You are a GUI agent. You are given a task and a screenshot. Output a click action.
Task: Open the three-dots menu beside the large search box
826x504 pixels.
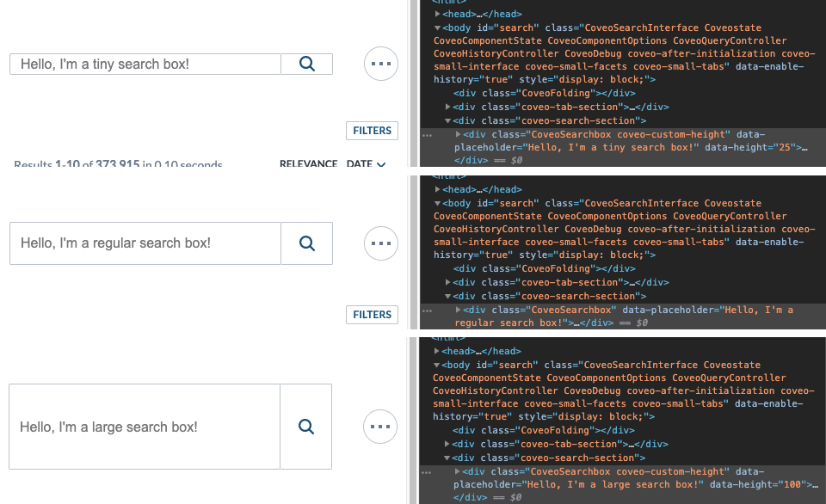pyautogui.click(x=380, y=427)
